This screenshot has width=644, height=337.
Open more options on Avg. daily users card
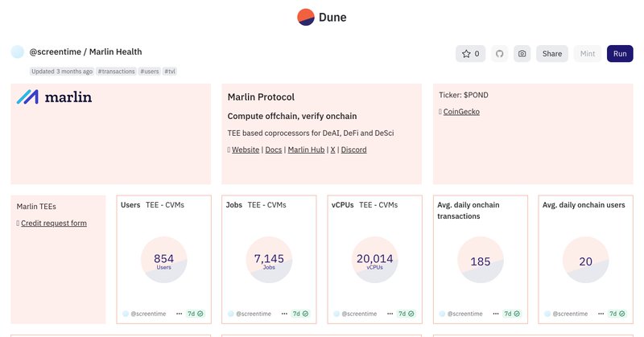tap(601, 314)
